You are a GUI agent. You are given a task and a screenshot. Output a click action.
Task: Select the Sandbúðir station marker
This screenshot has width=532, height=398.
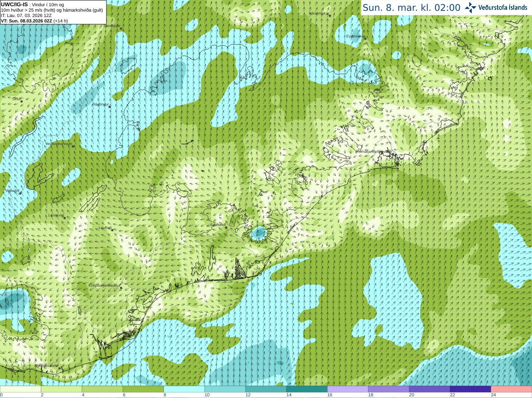121,28
